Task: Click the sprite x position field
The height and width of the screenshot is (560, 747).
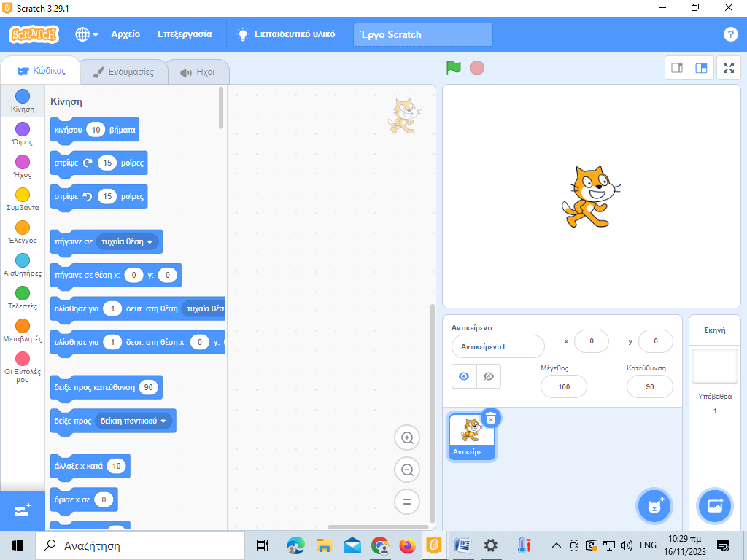Action: (591, 341)
